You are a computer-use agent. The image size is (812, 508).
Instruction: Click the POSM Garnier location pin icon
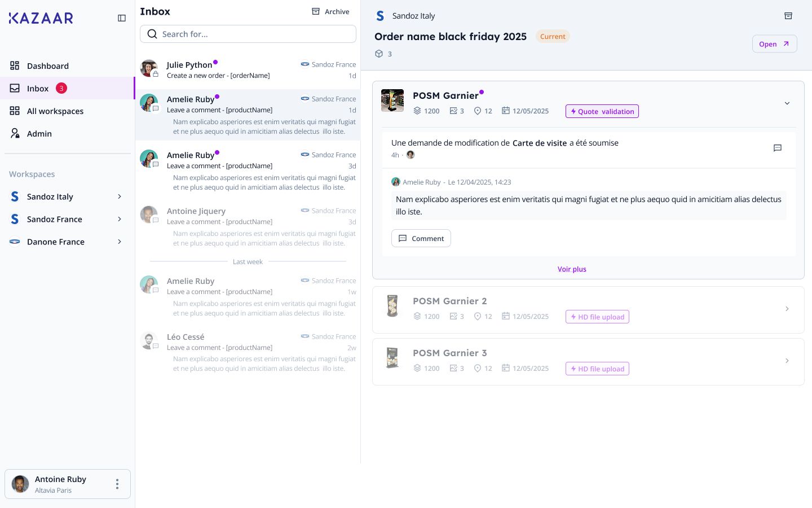(478, 111)
